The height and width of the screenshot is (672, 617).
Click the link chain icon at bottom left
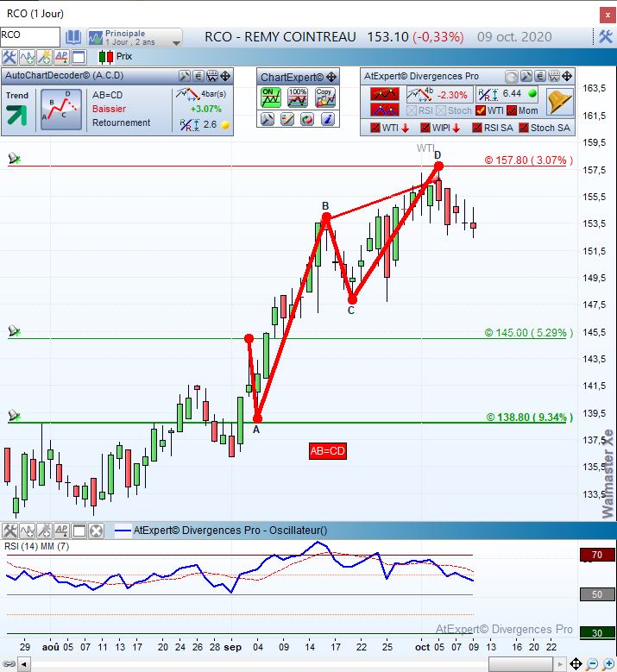(8, 664)
